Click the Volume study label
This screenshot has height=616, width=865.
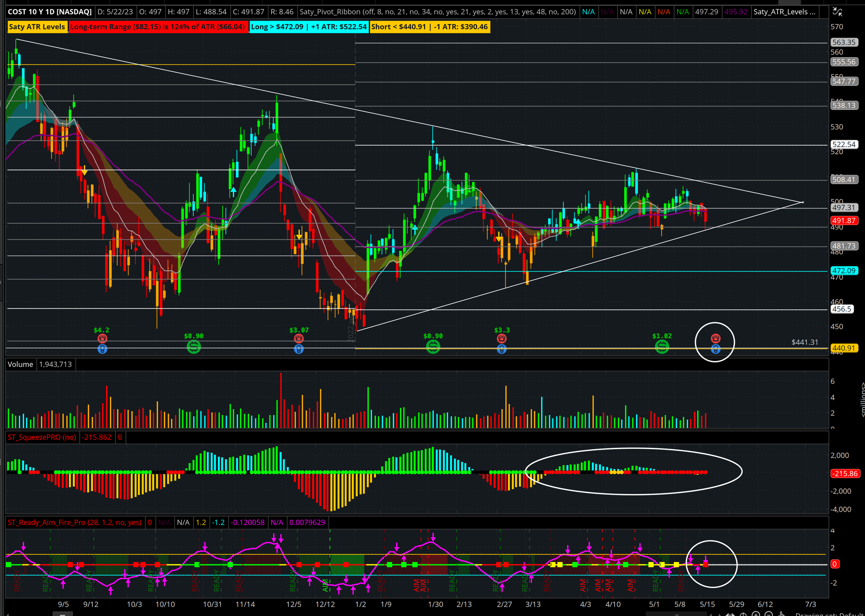pos(20,364)
